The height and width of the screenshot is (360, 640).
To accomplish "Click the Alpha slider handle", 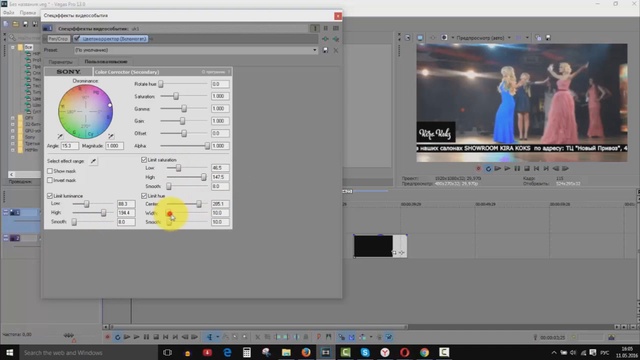I will pyautogui.click(x=207, y=146).
